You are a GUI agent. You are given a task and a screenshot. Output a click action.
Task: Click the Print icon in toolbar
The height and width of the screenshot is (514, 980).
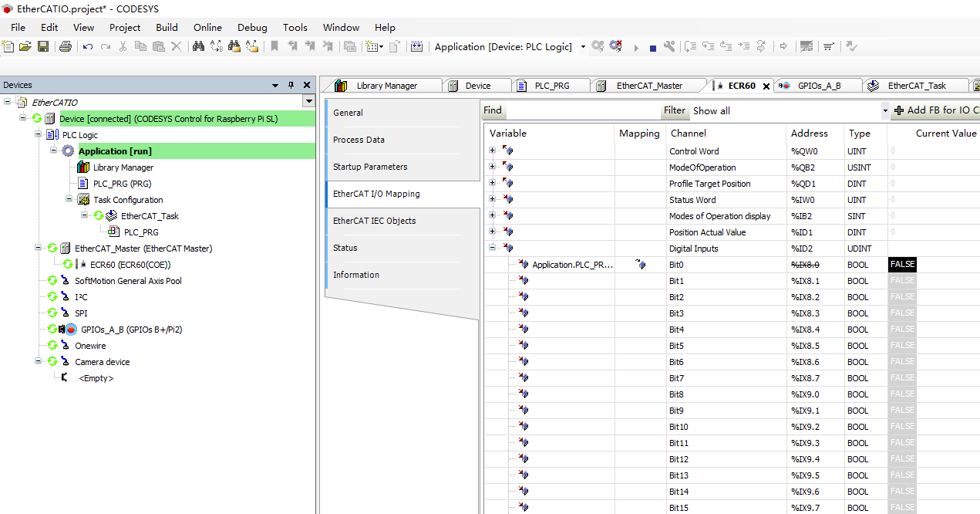[66, 46]
